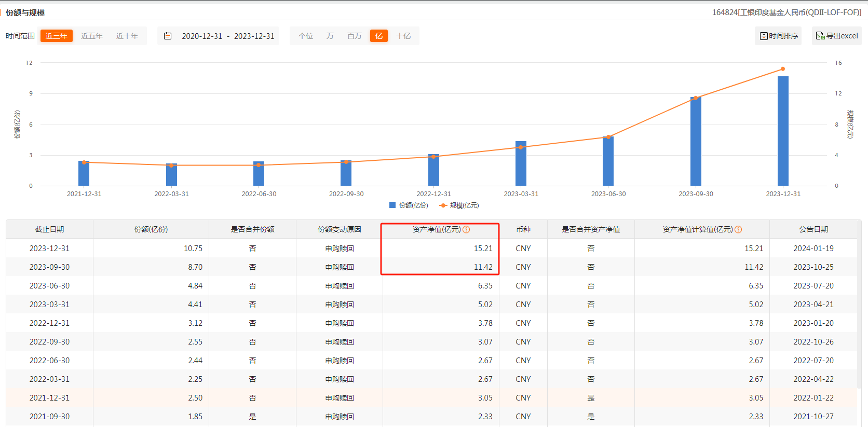Open the 2020-12-31 start date picker
This screenshot has height=427, width=868.
[x=202, y=36]
